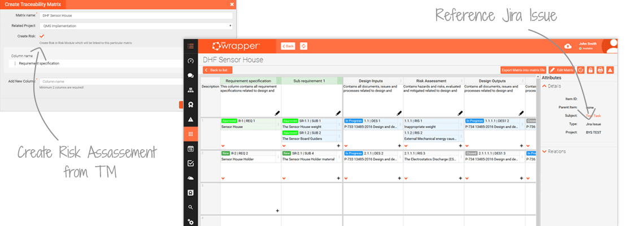Click the Add New Column name field
644x226 pixels.
click(111, 81)
